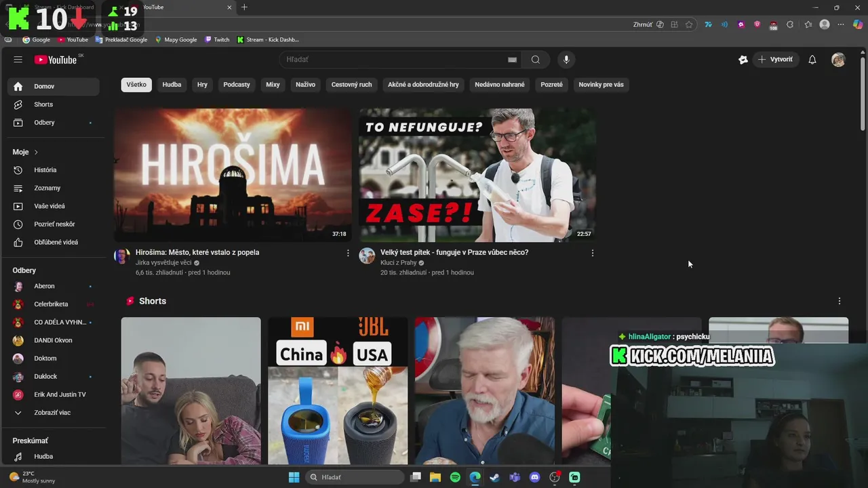Open the TO NEFUNGUJE ZASE video thumbnail

tap(477, 175)
